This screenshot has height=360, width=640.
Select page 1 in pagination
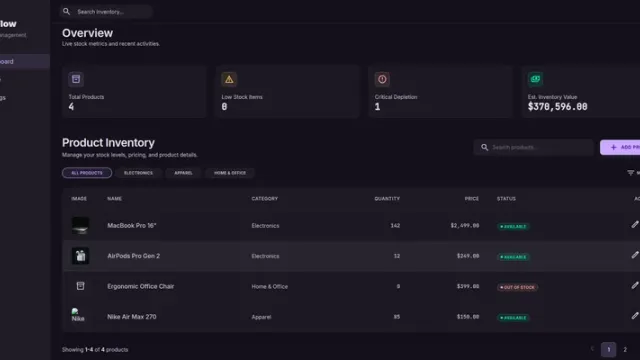pyautogui.click(x=609, y=350)
